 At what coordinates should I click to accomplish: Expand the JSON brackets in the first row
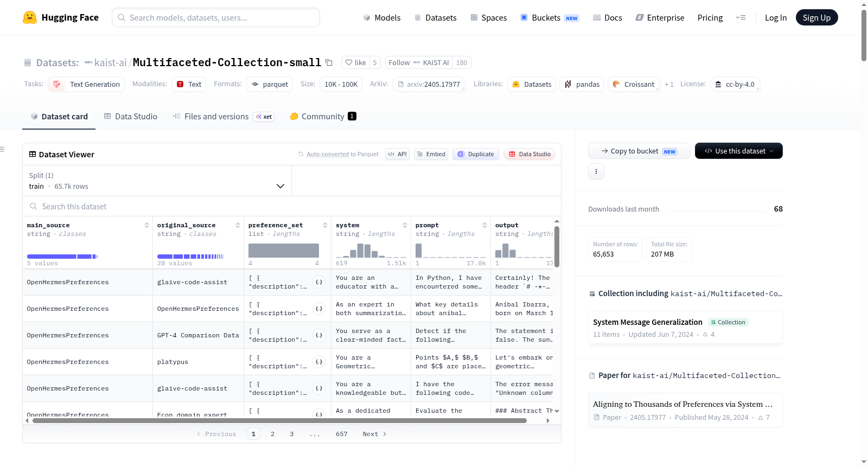tap(319, 282)
